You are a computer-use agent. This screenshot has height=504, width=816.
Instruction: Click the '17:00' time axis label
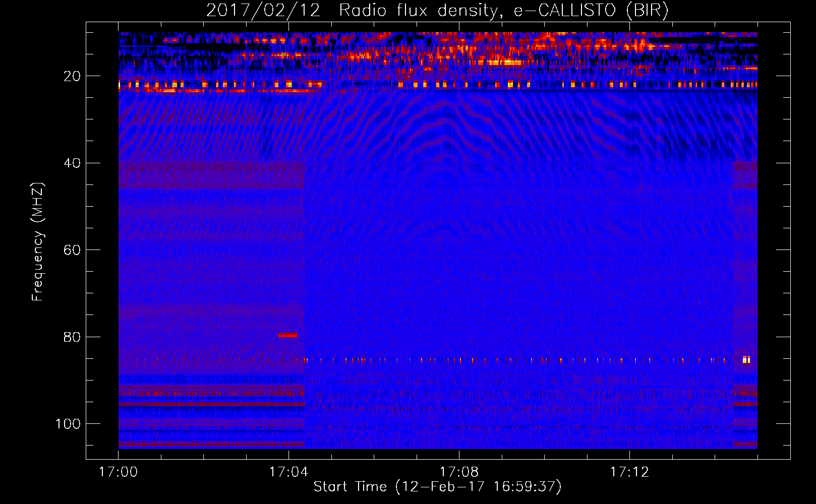click(x=119, y=472)
